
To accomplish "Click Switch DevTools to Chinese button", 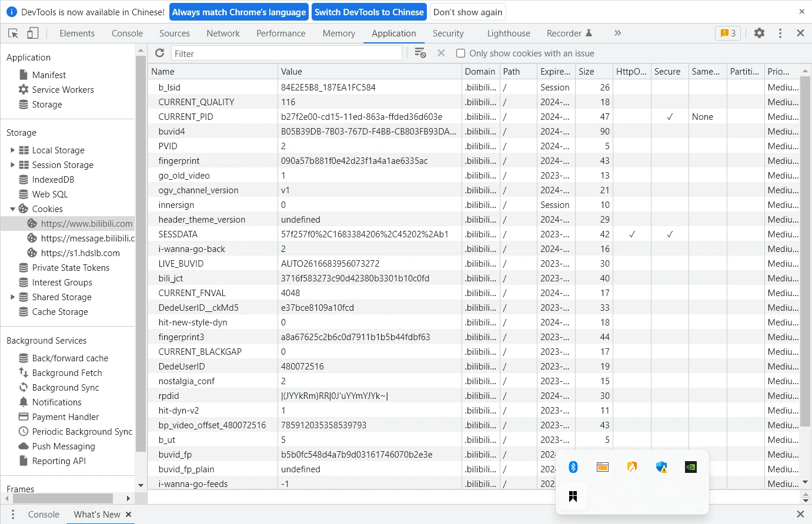I will (369, 12).
